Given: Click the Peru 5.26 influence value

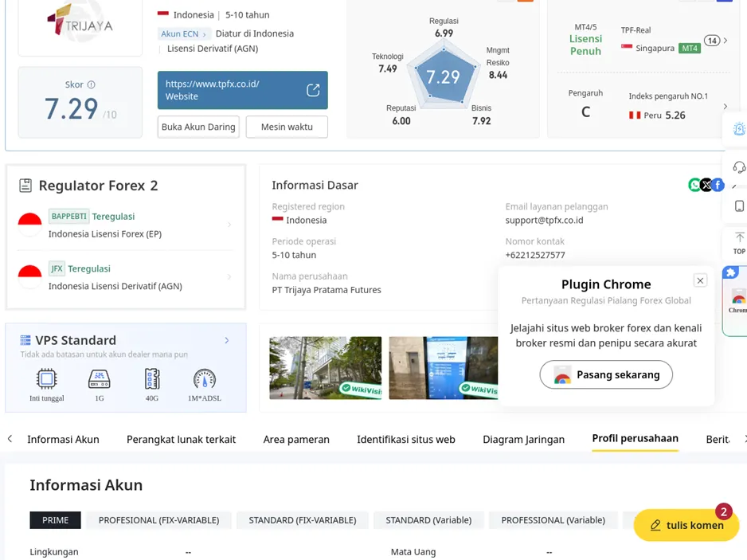Looking at the screenshot, I should click(675, 116).
